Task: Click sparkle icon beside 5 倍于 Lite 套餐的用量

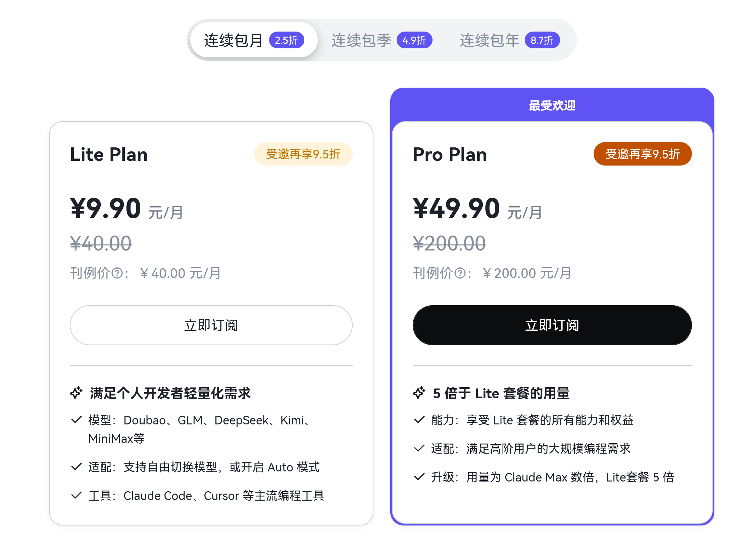Action: pos(419,393)
